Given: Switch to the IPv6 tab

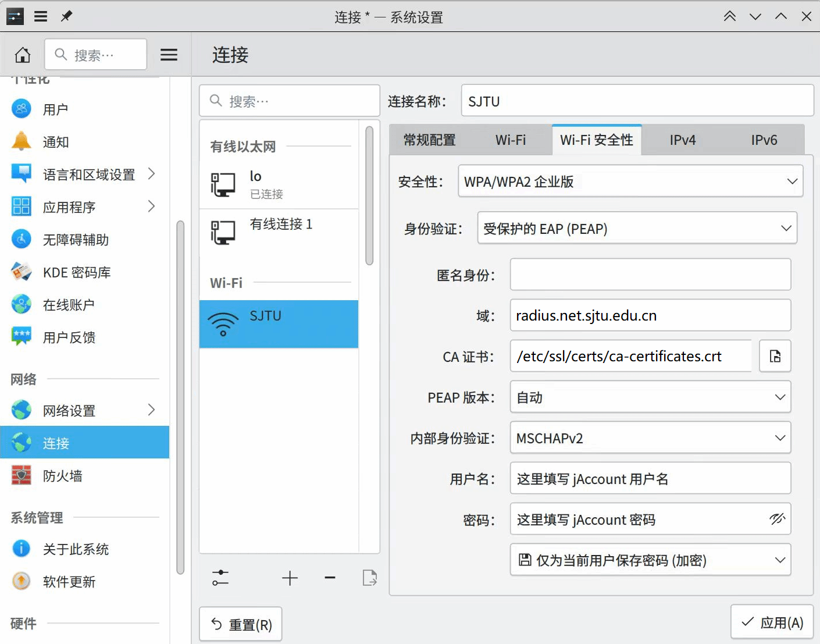Looking at the screenshot, I should pos(764,140).
